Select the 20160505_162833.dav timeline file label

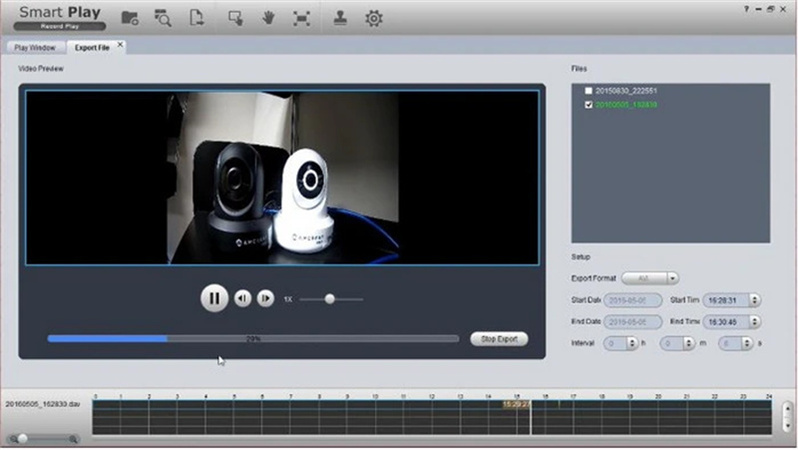tap(43, 404)
